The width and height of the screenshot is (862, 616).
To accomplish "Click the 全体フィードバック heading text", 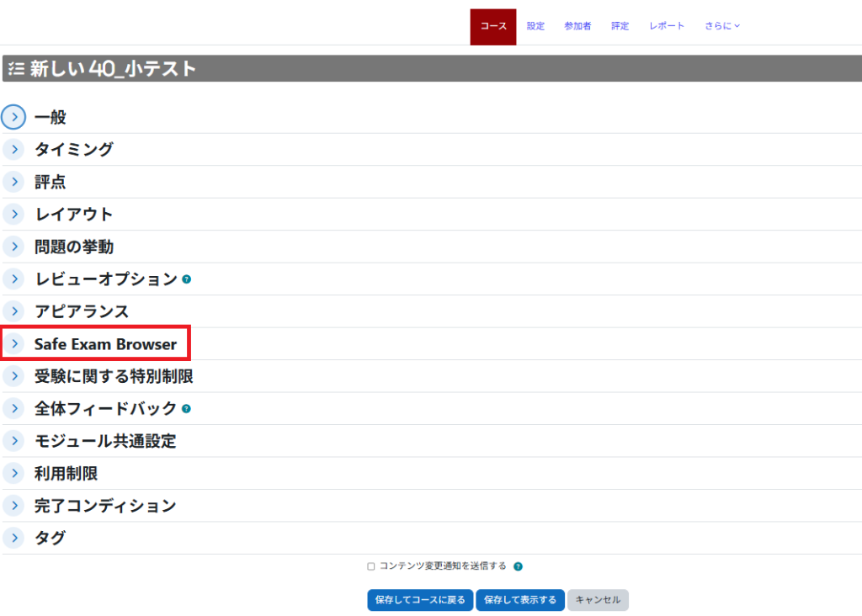I will [105, 409].
